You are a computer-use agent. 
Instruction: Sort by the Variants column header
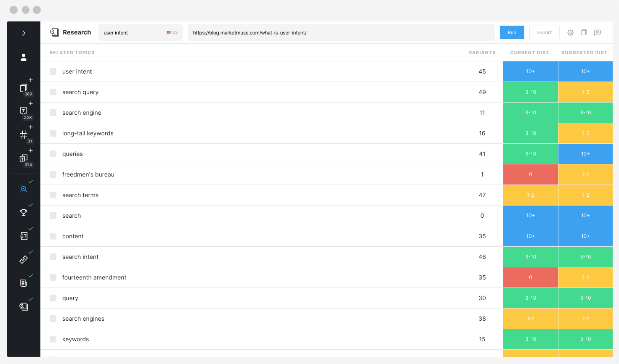pyautogui.click(x=482, y=53)
